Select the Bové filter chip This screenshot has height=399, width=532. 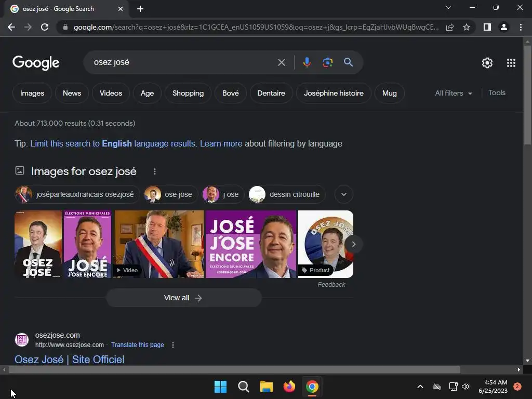coord(230,93)
